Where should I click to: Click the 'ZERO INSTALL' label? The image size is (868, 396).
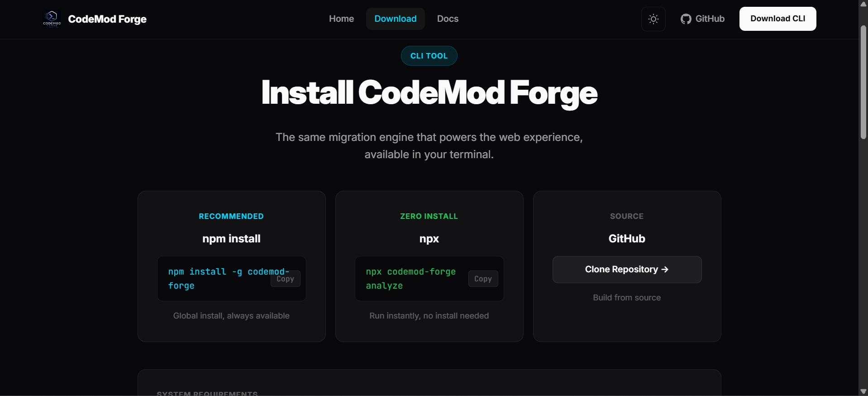429,216
